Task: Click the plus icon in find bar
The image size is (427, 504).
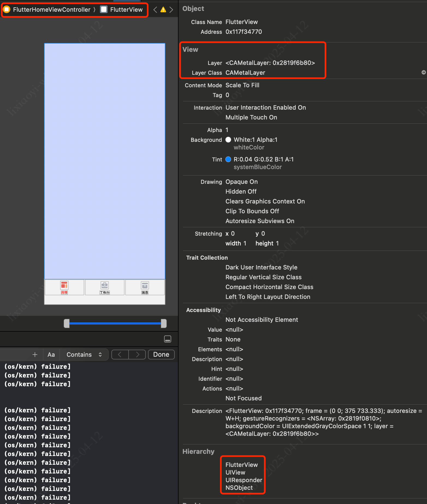Action: tap(35, 355)
